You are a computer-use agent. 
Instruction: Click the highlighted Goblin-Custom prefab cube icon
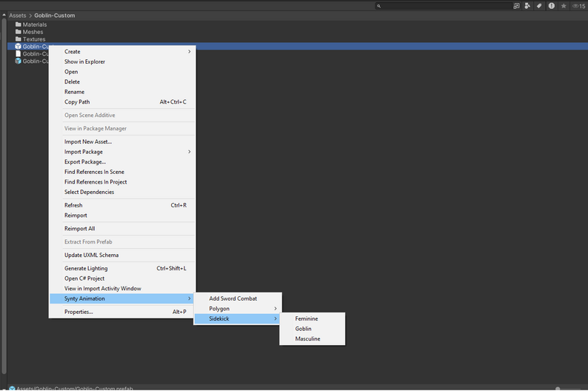[x=18, y=47]
